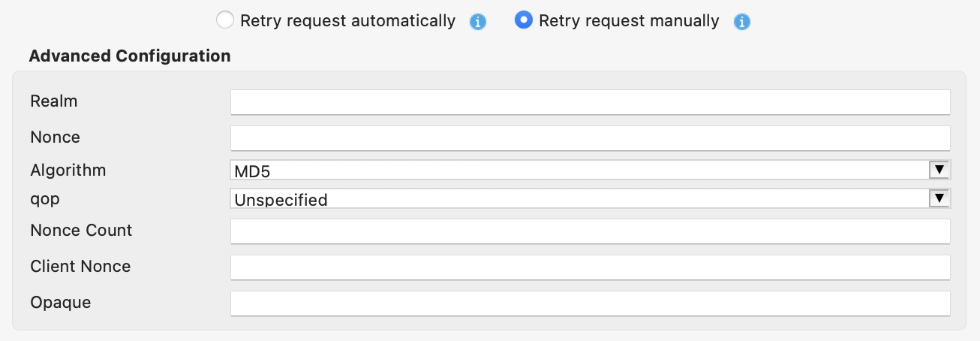980x341 pixels.
Task: Click the Advanced Configuration heading
Action: [129, 56]
